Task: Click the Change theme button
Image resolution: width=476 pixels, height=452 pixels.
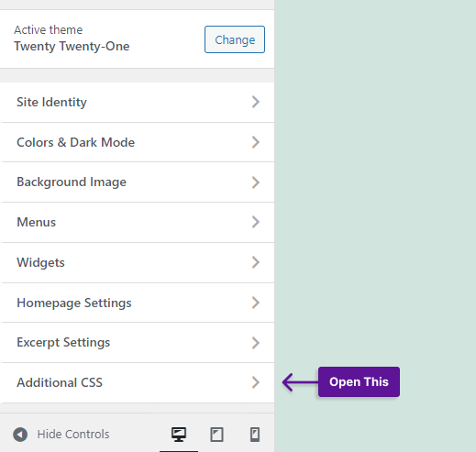Action: point(235,39)
